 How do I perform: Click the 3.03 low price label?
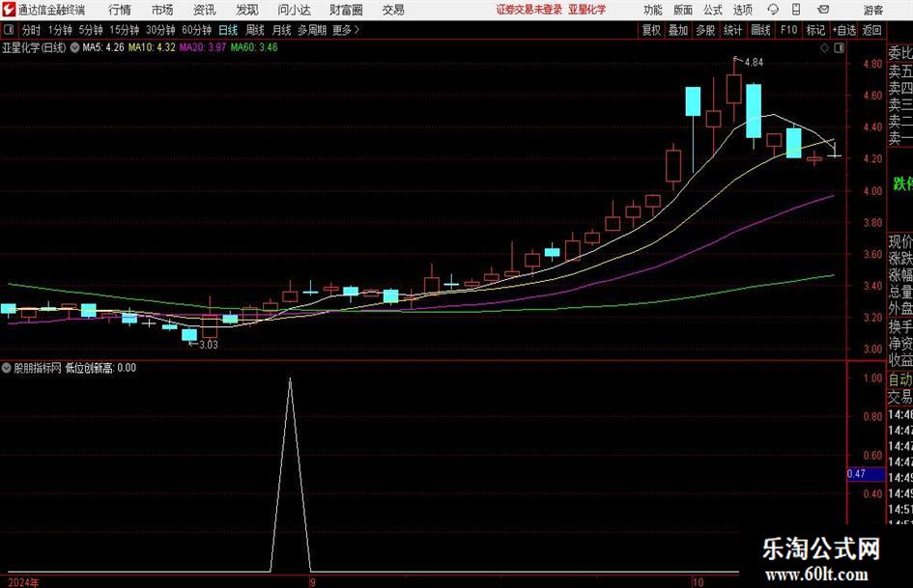point(209,345)
